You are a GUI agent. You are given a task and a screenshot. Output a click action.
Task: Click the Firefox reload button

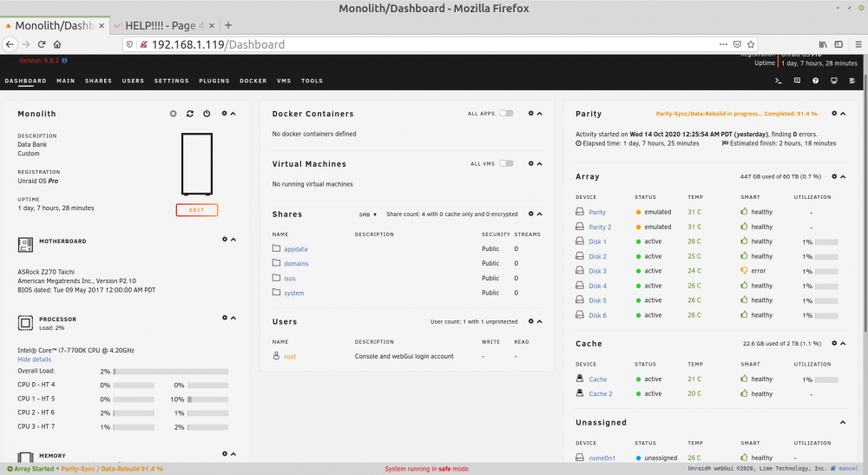[x=42, y=44]
